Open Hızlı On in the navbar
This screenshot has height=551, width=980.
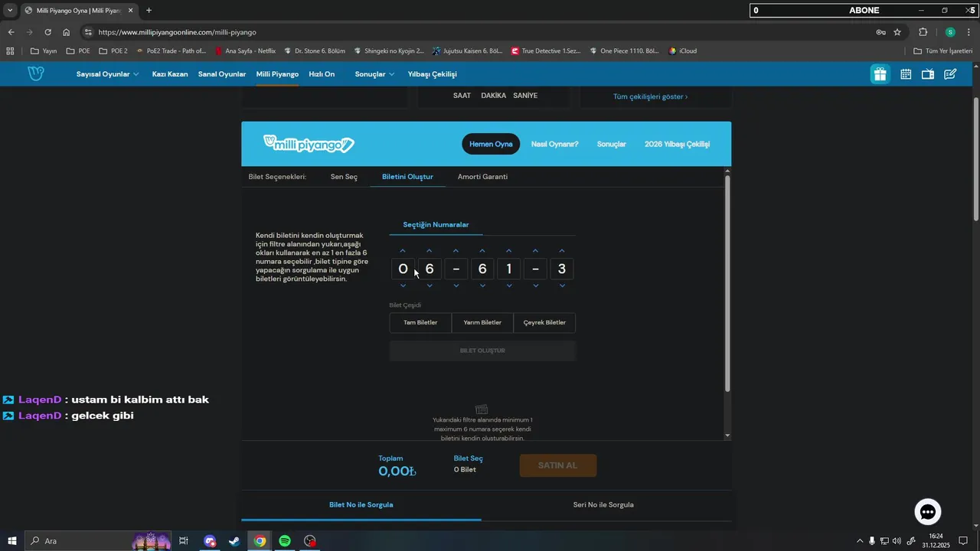tap(322, 74)
